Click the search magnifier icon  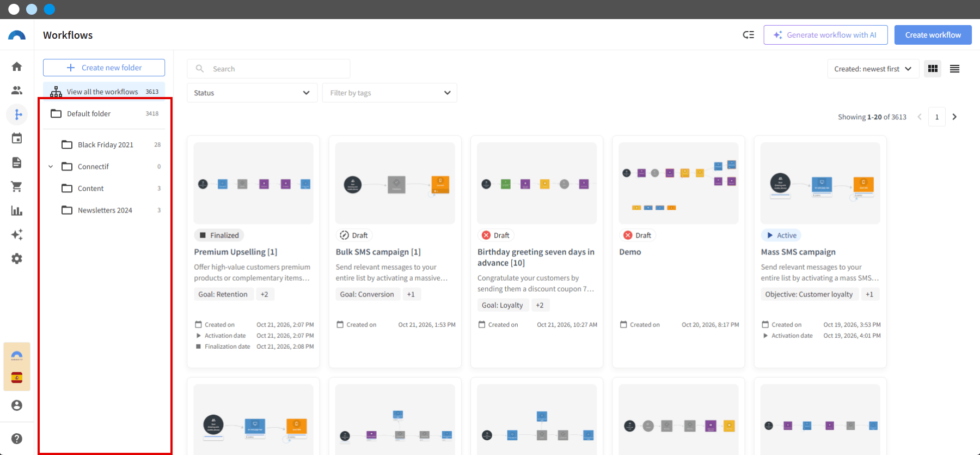200,69
